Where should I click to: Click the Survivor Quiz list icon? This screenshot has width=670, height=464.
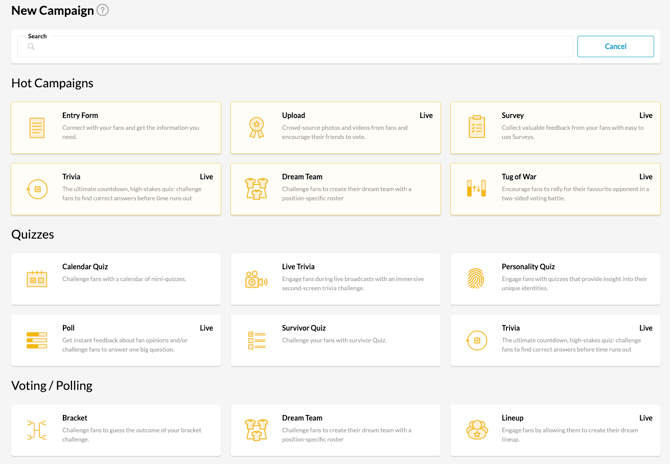tap(257, 340)
